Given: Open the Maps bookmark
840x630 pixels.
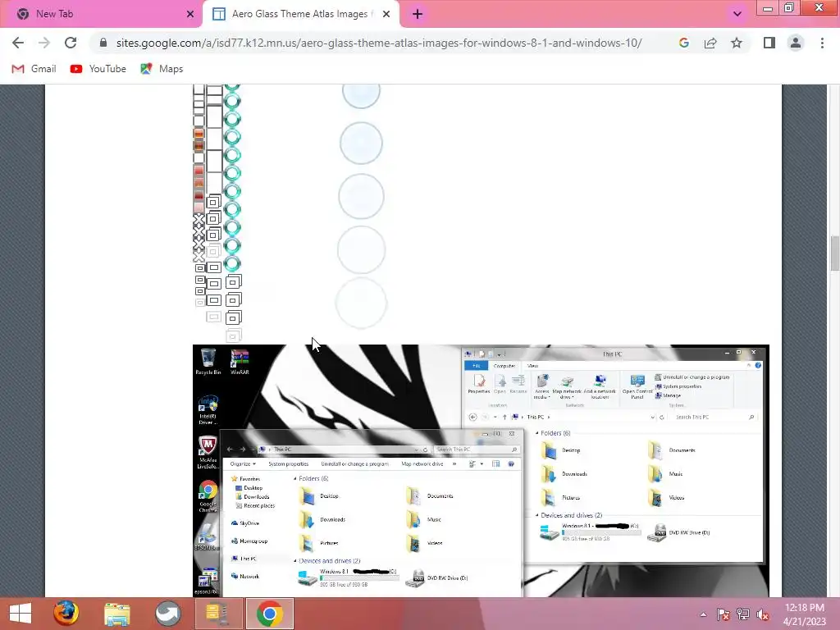Looking at the screenshot, I should (x=162, y=69).
